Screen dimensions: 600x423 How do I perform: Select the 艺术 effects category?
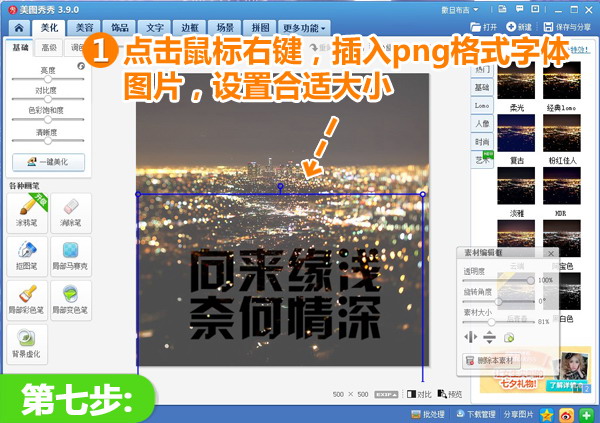click(482, 159)
